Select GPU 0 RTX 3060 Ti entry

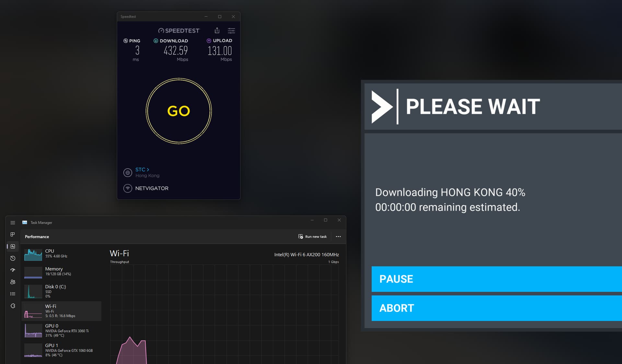coord(62,330)
